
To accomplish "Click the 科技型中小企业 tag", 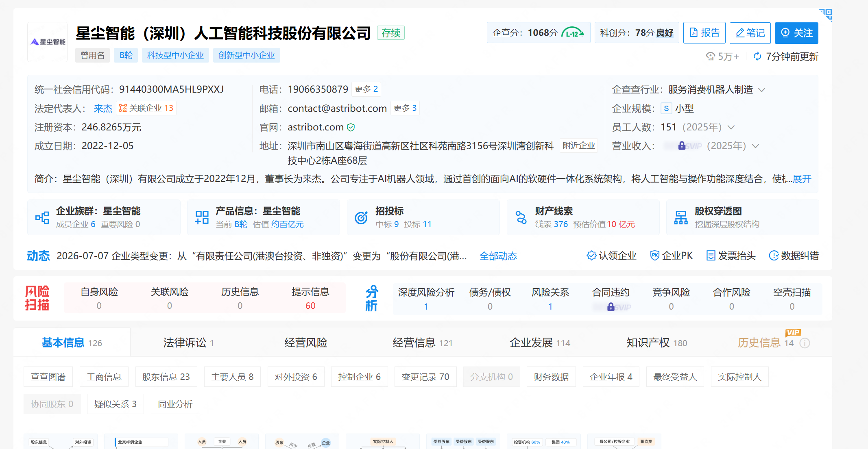I will [175, 55].
